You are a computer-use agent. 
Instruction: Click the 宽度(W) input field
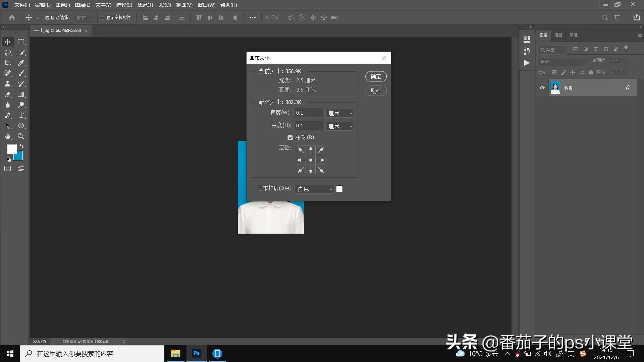[309, 113]
